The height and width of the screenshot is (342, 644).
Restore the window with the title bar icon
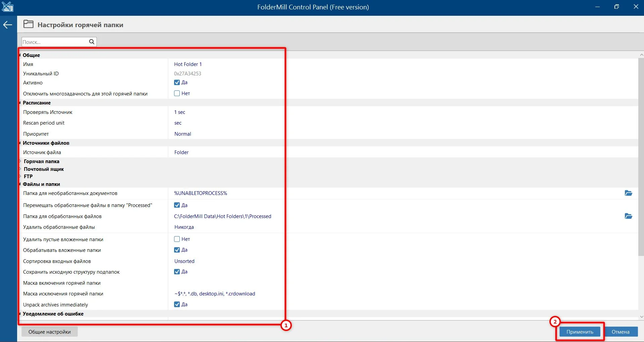616,7
